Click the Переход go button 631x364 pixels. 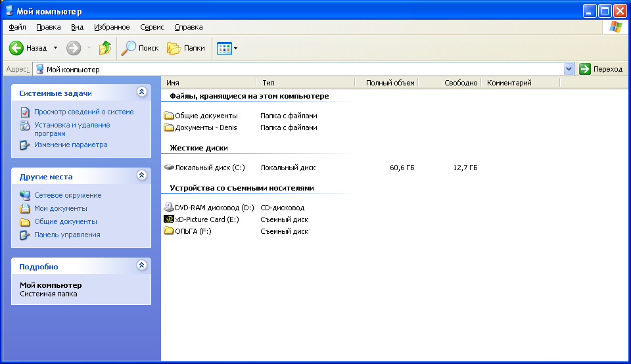pos(601,69)
